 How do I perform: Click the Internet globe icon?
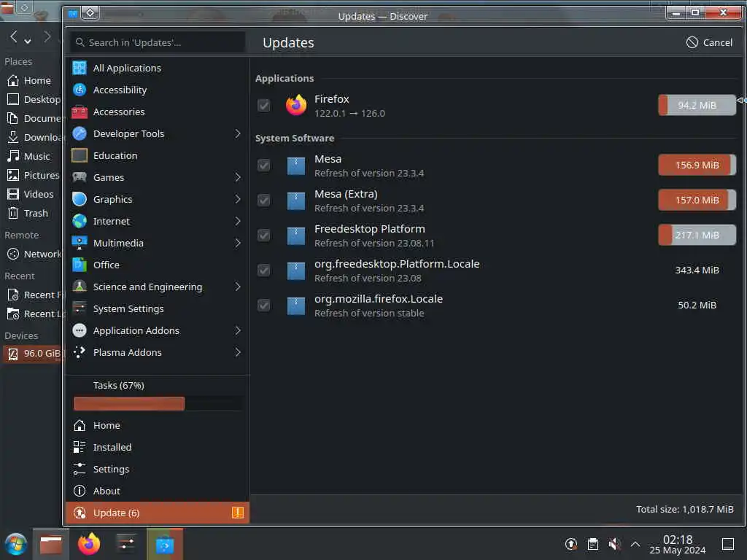(80, 222)
